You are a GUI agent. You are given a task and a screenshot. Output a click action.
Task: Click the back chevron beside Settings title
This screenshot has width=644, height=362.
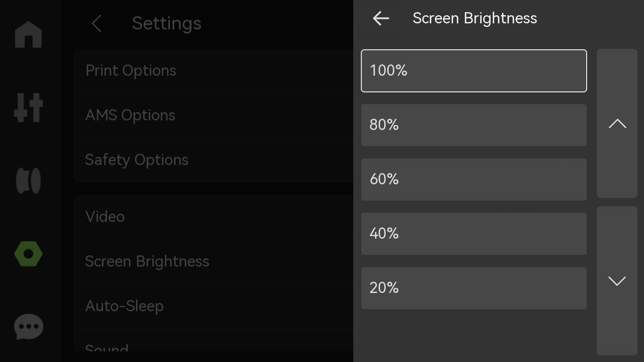pos(96,23)
